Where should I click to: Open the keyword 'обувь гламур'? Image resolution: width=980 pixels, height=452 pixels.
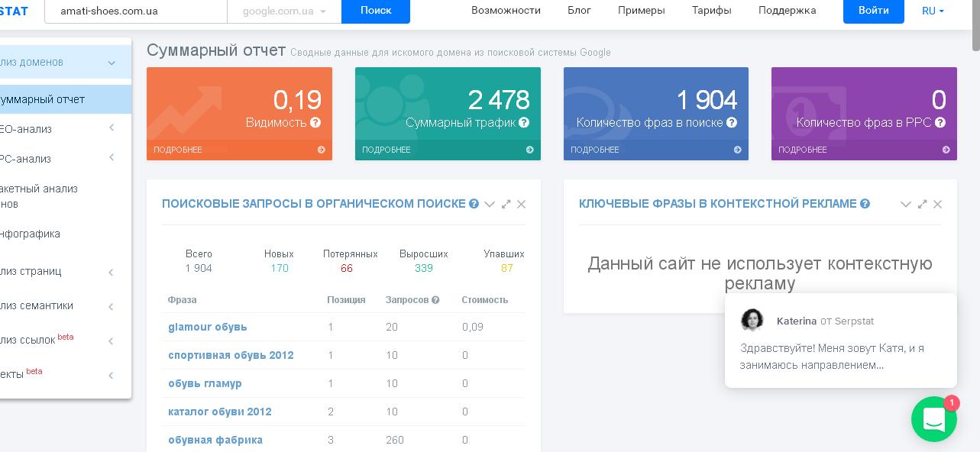[205, 383]
